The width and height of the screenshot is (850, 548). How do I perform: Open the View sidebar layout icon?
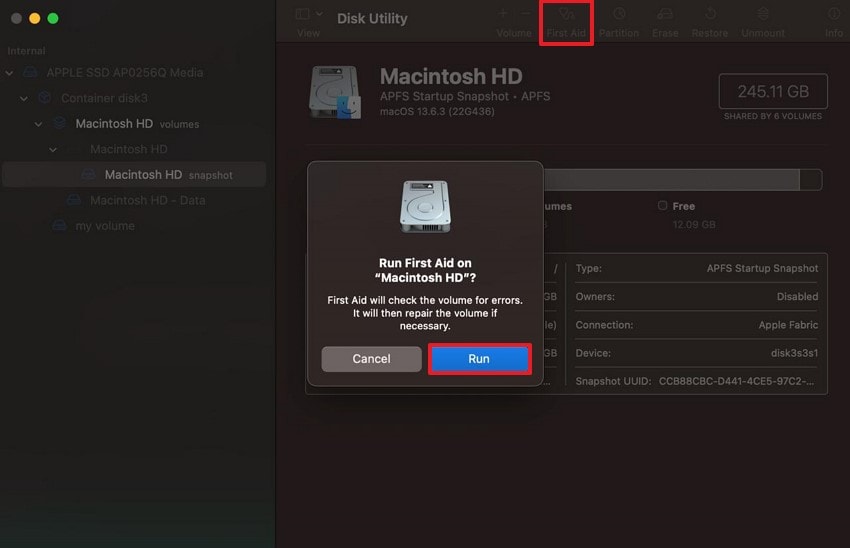[302, 14]
